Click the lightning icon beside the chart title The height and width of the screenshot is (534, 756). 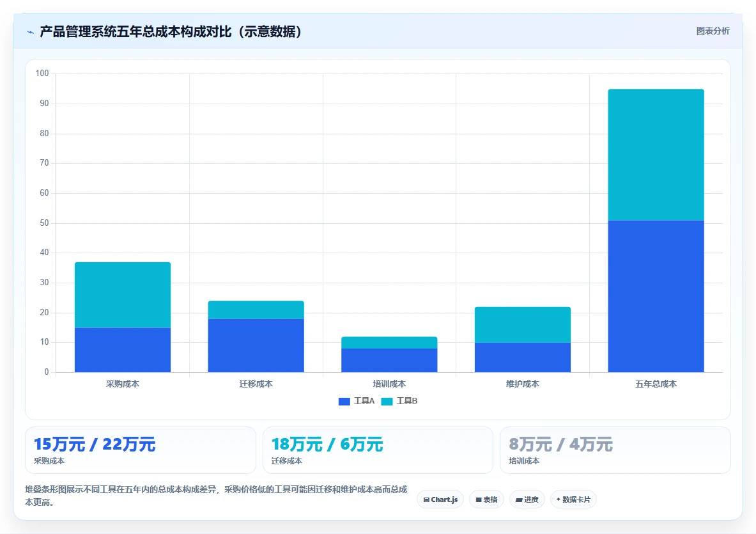(31, 33)
